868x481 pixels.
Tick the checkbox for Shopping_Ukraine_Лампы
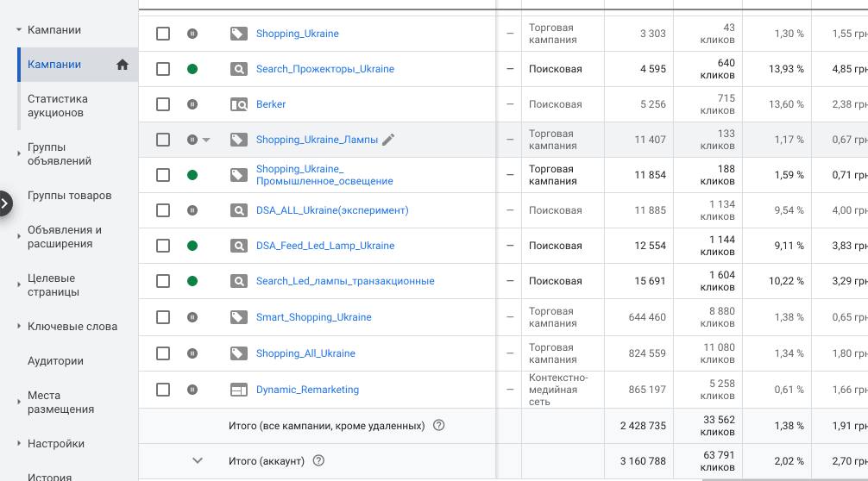[x=163, y=140]
